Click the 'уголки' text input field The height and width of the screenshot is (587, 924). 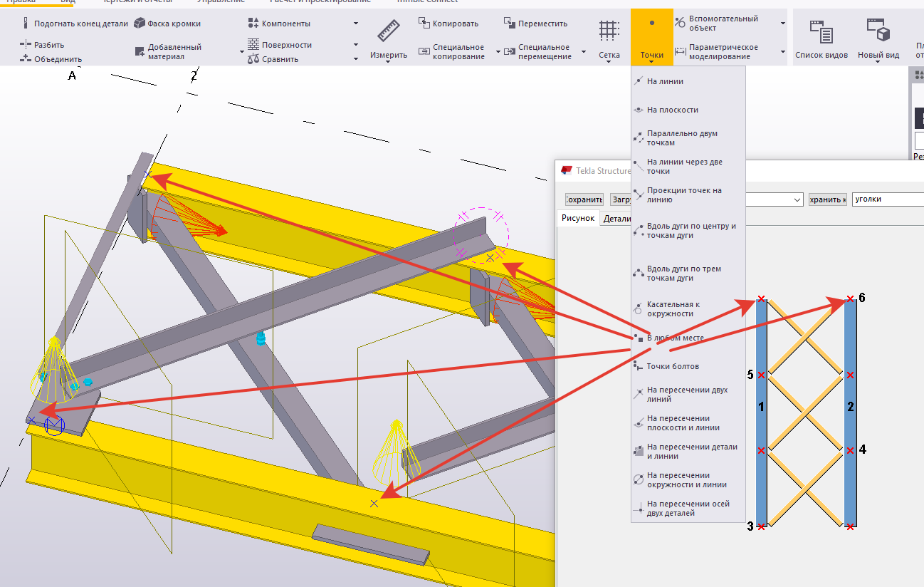[886, 199]
